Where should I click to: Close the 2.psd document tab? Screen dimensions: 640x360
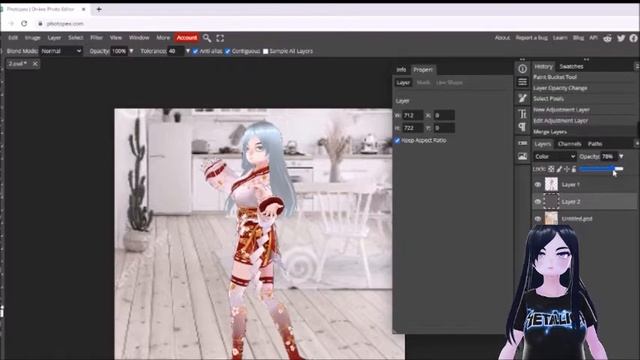35,64
